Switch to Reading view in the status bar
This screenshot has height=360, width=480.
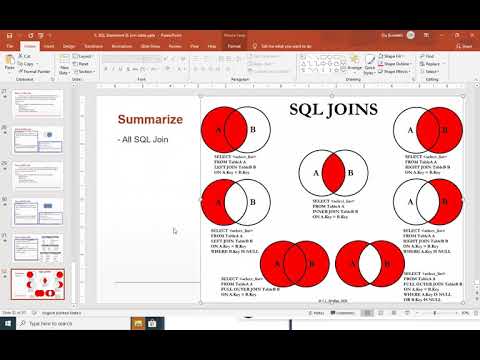pos(394,313)
